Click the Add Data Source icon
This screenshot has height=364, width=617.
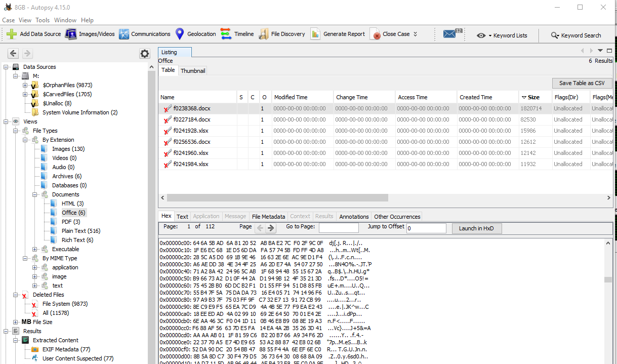11,34
